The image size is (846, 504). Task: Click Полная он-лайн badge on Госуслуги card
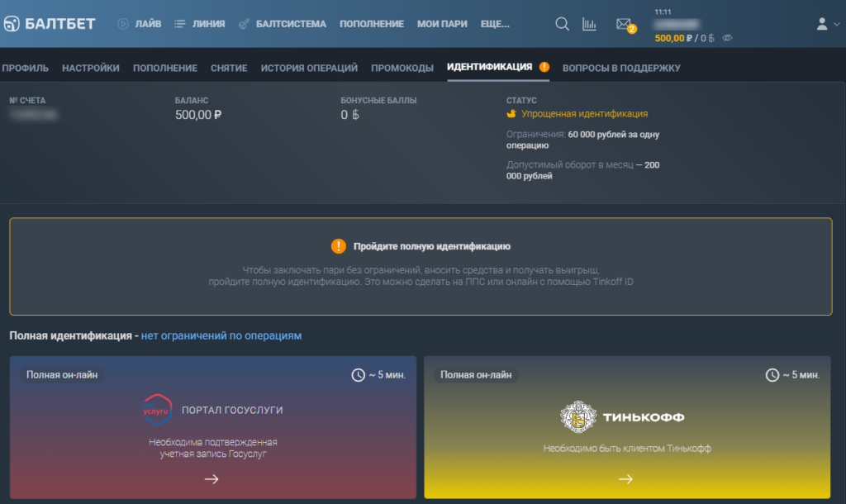[x=62, y=375]
